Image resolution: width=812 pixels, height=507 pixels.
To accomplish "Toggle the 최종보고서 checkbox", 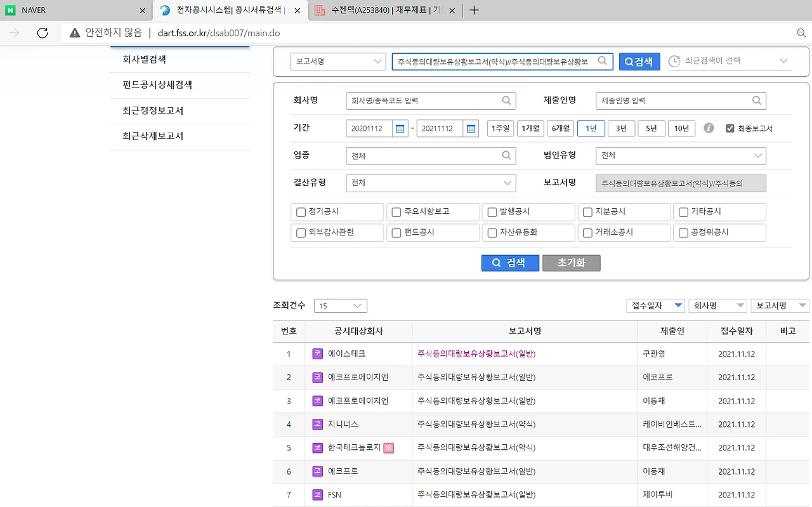I will (x=730, y=128).
